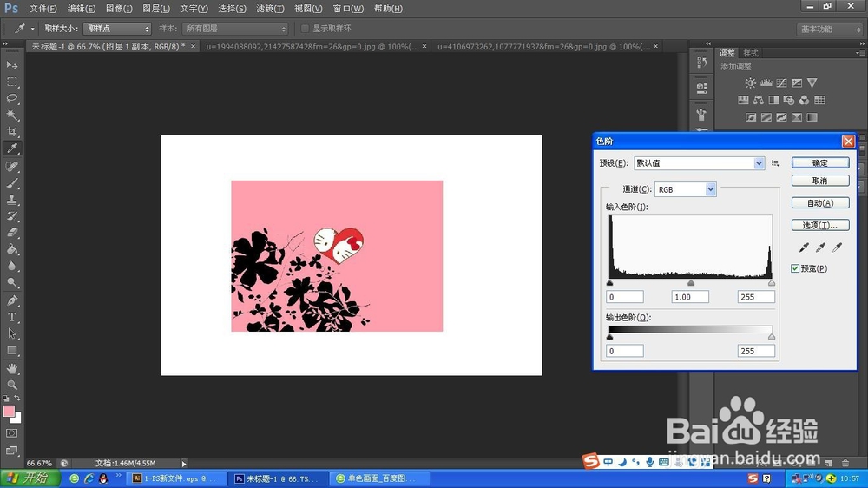868x488 pixels.
Task: Select the Zoom tool
Action: click(11, 385)
